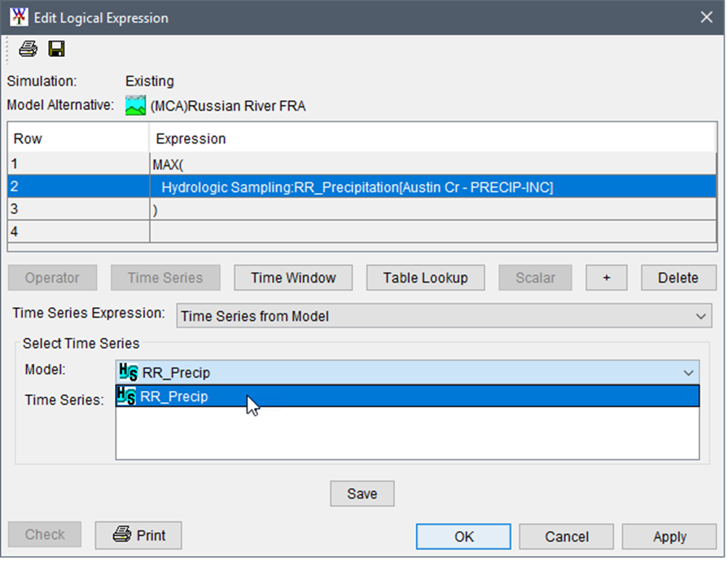728x562 pixels.
Task: Click the Time Window button
Action: coord(293,278)
